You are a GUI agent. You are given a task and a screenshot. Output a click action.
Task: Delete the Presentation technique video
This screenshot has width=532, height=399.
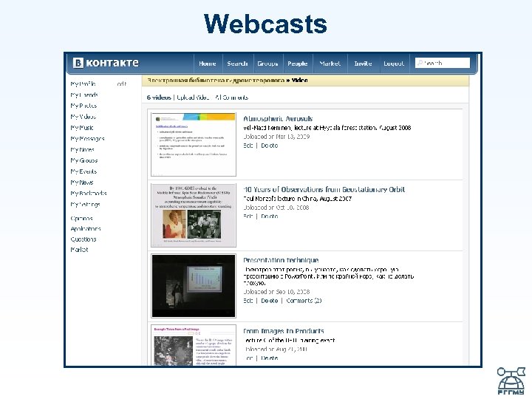[x=270, y=301]
